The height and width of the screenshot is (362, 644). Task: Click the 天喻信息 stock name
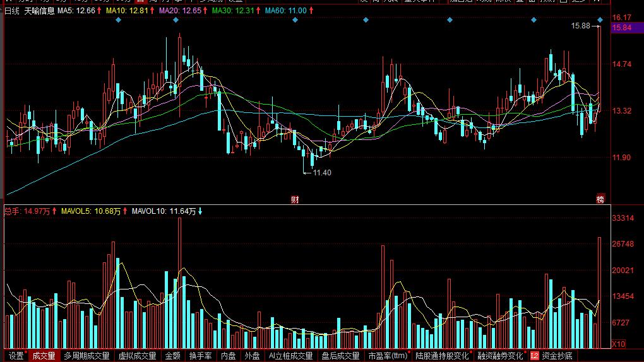click(39, 11)
